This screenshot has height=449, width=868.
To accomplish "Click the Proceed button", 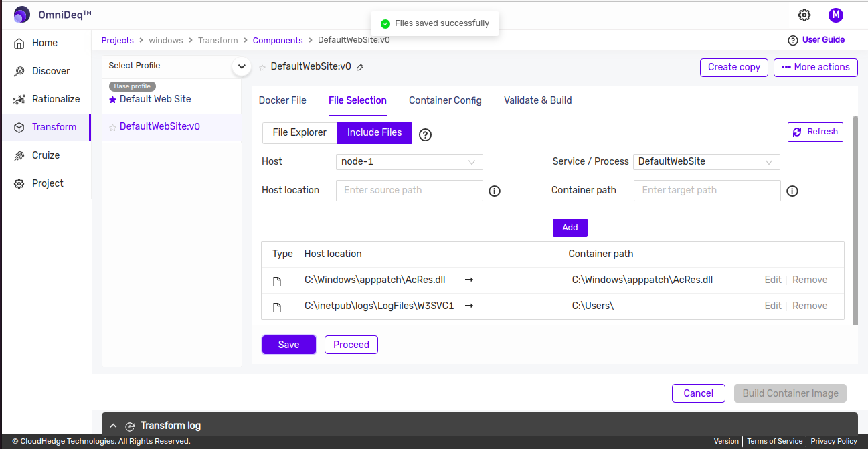I will 351,345.
